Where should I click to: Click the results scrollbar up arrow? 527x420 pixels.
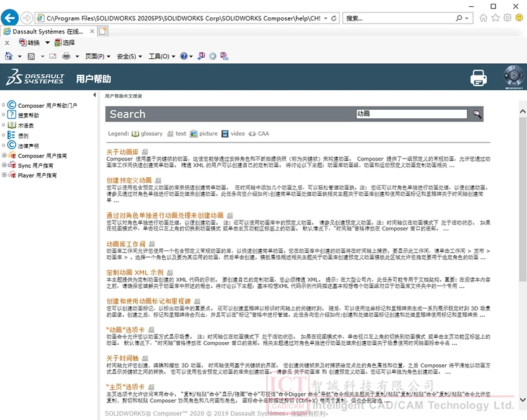523,111
